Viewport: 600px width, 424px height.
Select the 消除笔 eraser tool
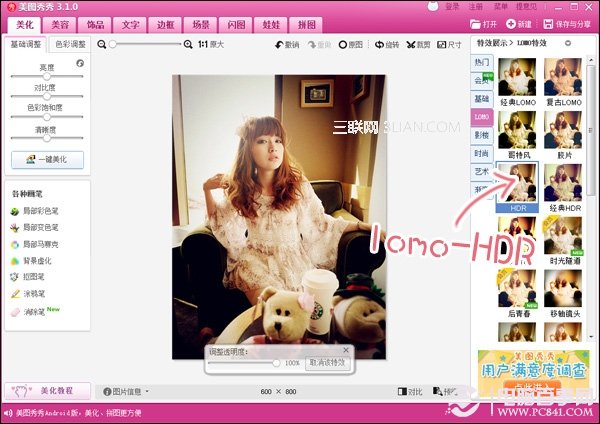point(28,312)
